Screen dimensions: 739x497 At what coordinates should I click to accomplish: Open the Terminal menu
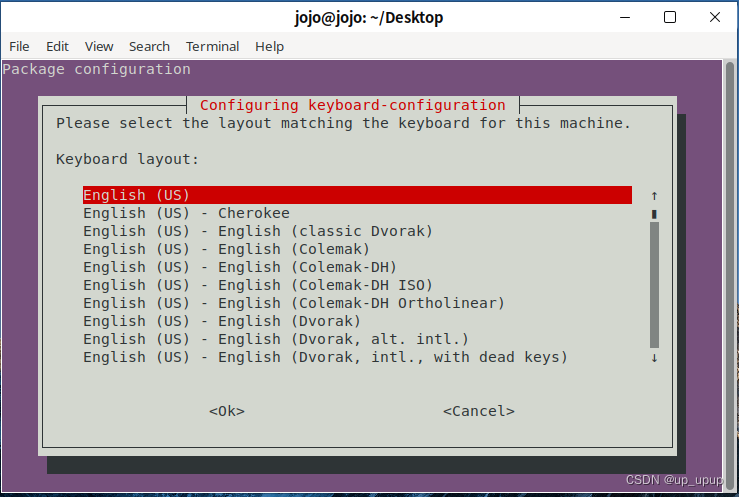pyautogui.click(x=213, y=47)
